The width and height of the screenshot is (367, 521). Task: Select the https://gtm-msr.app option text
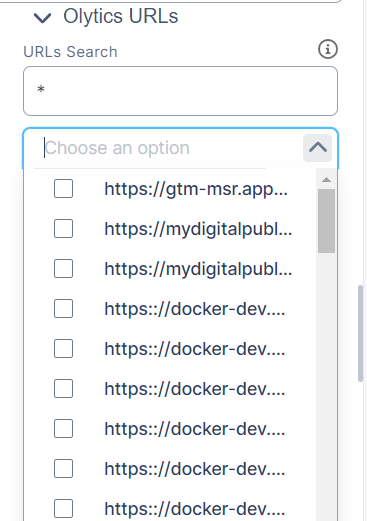click(x=196, y=189)
